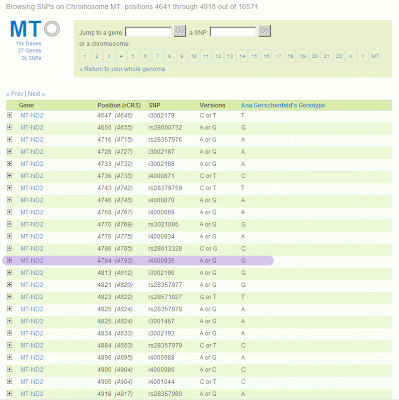Select SNP id rs28600732 text
This screenshot has width=399, height=400.
coord(165,127)
